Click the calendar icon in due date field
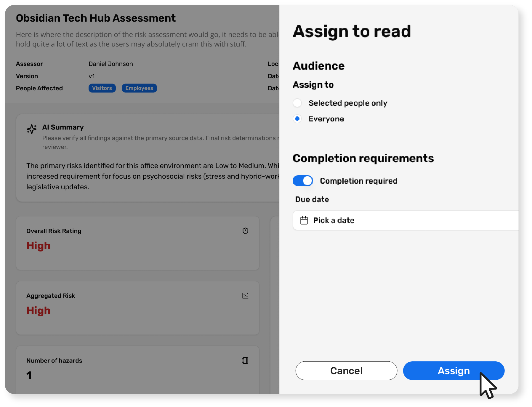The height and width of the screenshot is (407, 532). pos(304,220)
